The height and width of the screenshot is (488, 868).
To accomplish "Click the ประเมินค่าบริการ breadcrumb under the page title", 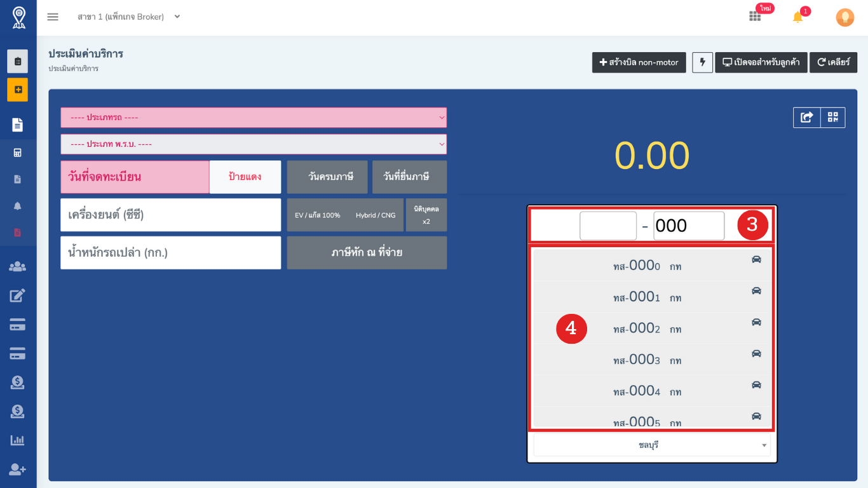I will tap(73, 68).
